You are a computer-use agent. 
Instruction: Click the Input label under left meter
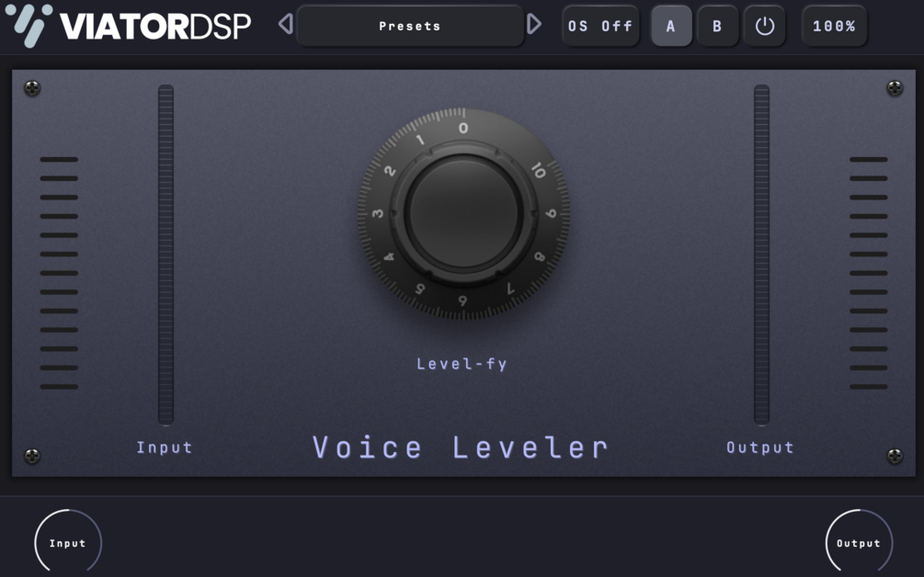click(165, 447)
